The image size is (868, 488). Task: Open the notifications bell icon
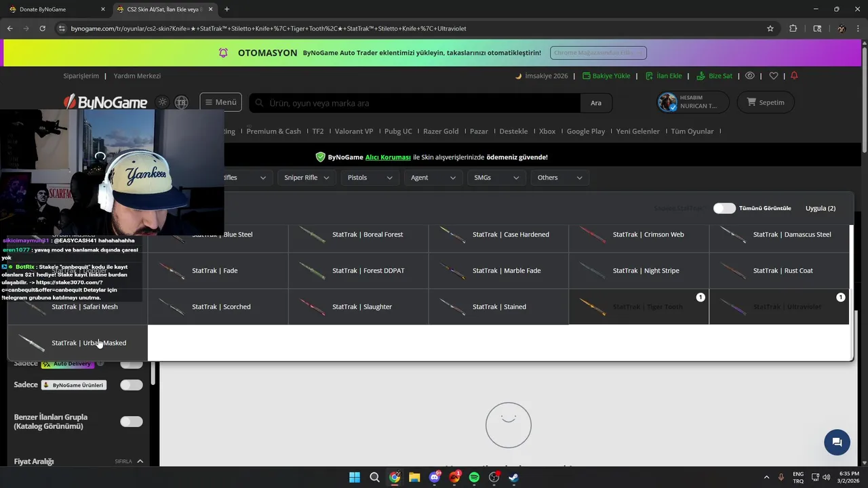[794, 76]
